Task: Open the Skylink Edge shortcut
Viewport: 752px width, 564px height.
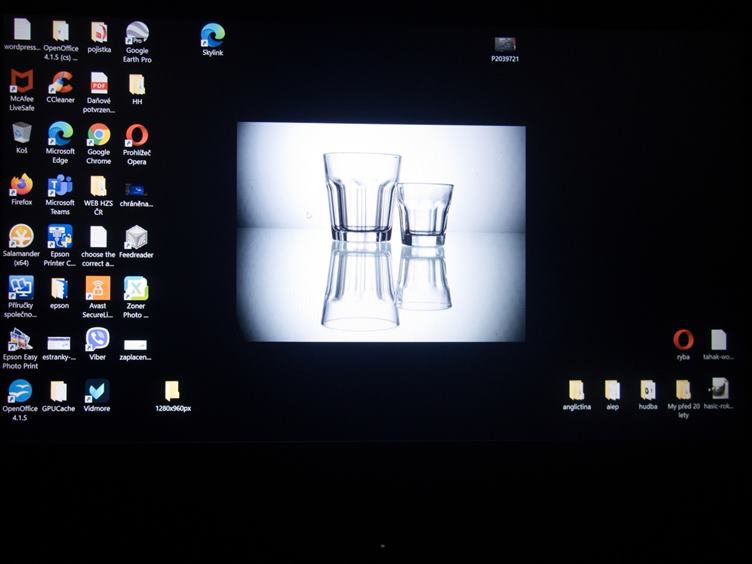Action: pos(212,35)
